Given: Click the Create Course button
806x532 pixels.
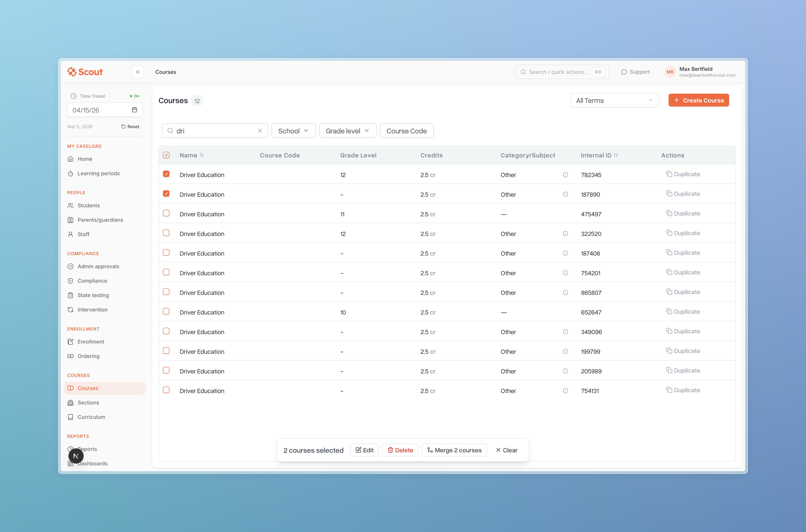Looking at the screenshot, I should pyautogui.click(x=698, y=100).
